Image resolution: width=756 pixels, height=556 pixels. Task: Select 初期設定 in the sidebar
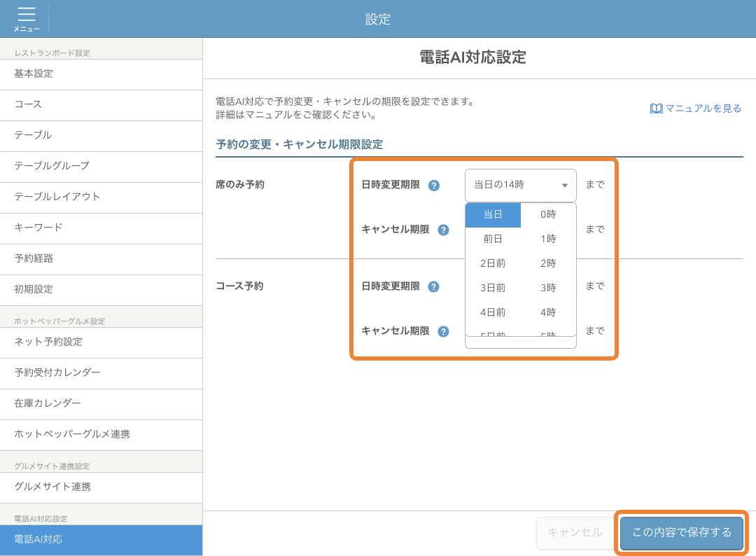tap(101, 291)
